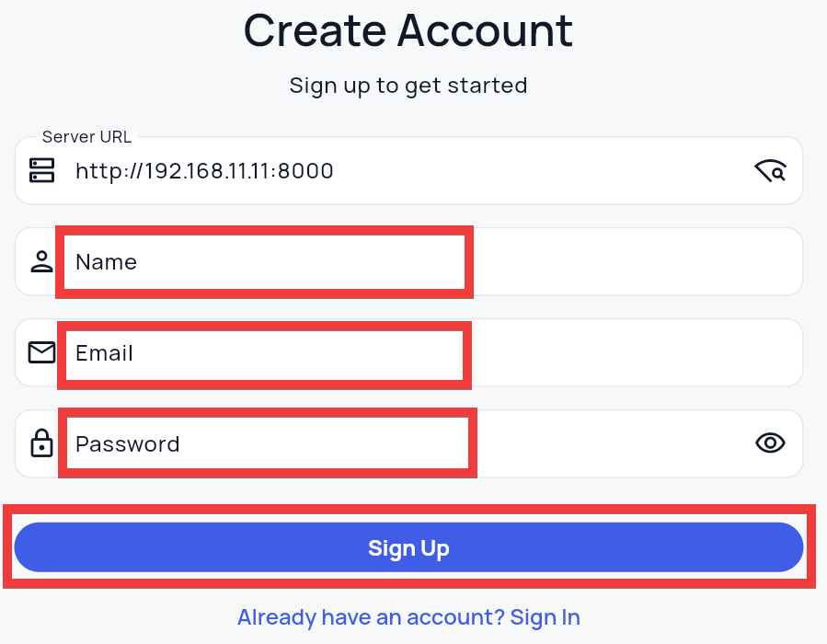Click the server rack icon
The width and height of the screenshot is (827, 644).
pos(42,170)
